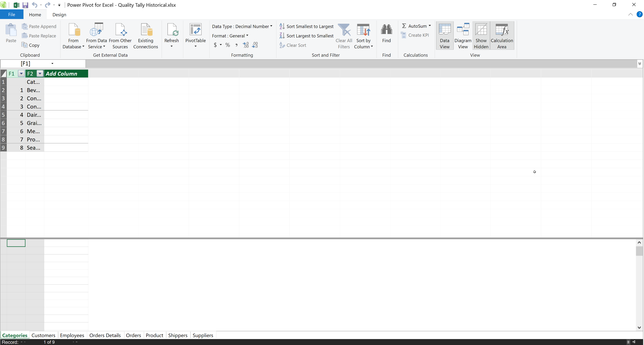Image resolution: width=644 pixels, height=345 pixels.
Task: Expand the AutoSum dropdown arrow
Action: point(430,26)
